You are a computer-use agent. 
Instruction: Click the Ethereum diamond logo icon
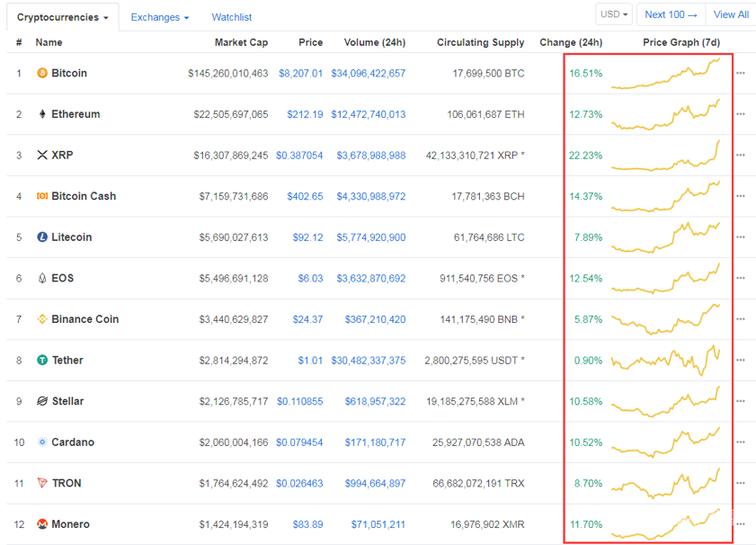click(42, 114)
